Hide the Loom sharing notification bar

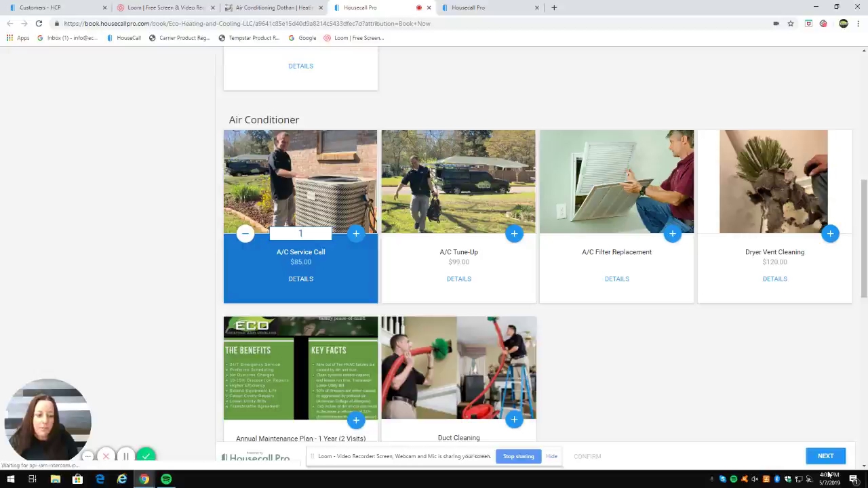click(551, 456)
